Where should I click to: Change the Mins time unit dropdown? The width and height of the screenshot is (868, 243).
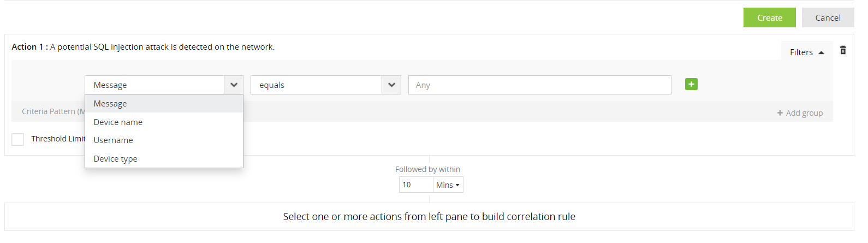(448, 185)
